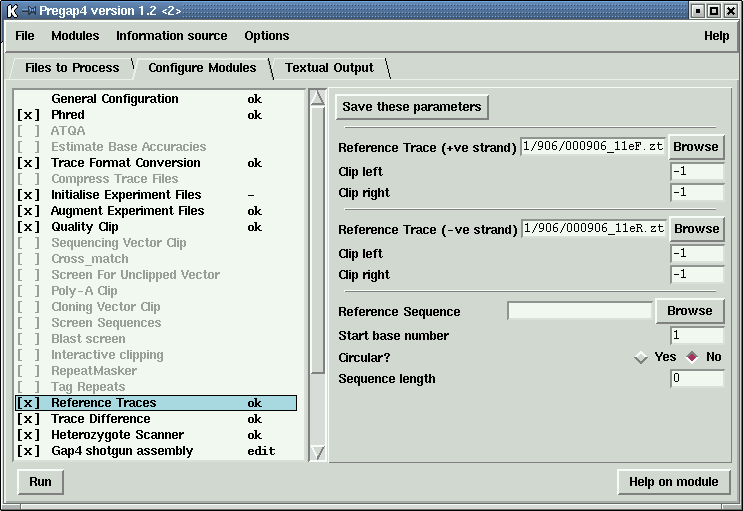Viewport: 743px width, 511px height.
Task: Click the K window menu icon
Action: [x=11, y=10]
